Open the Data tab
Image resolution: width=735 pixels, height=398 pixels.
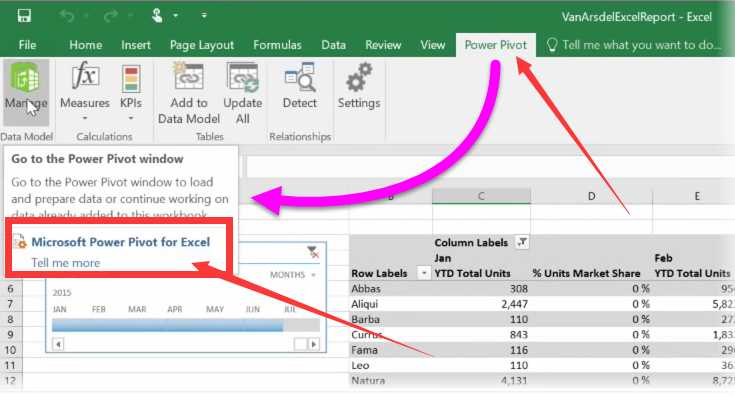333,45
